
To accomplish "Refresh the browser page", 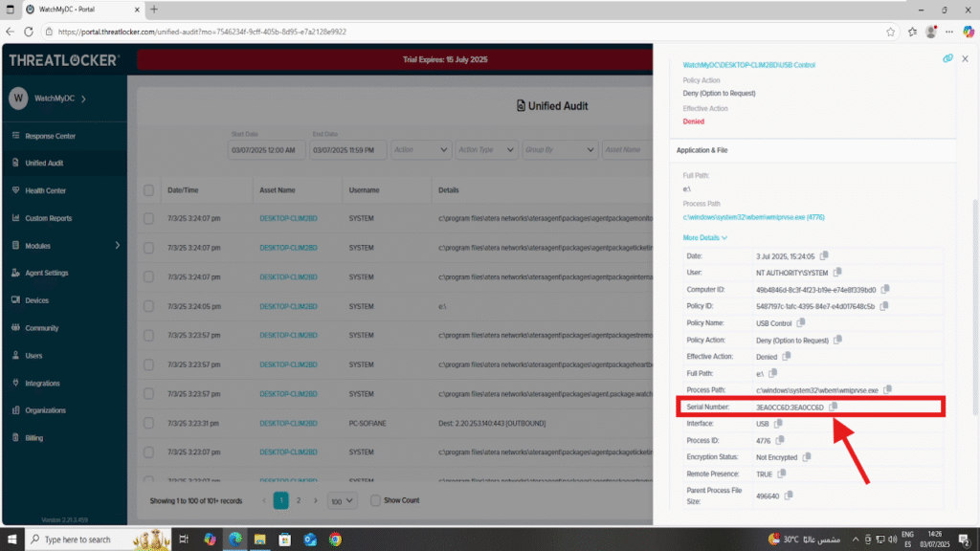I will coord(28,32).
